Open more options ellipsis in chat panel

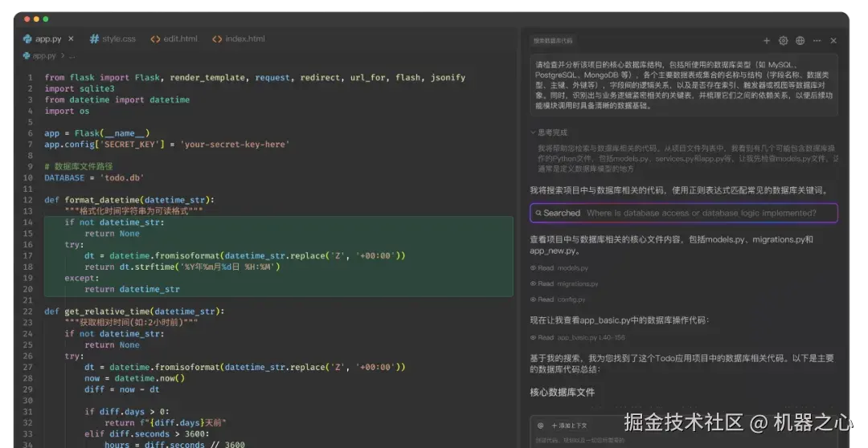click(817, 41)
